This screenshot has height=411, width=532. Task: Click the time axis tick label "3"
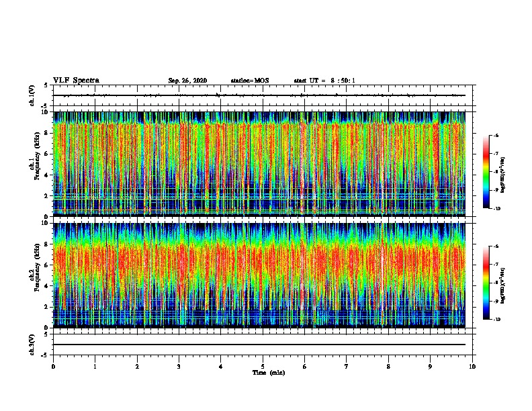tap(179, 367)
